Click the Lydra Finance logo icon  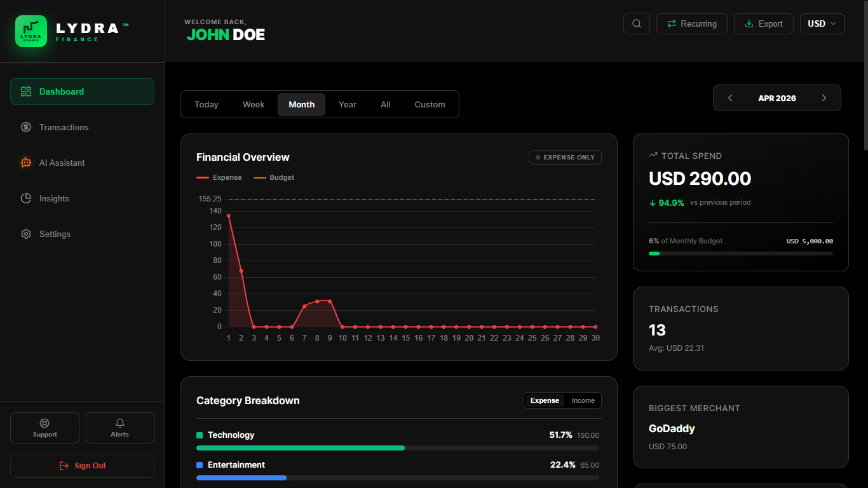pos(31,31)
